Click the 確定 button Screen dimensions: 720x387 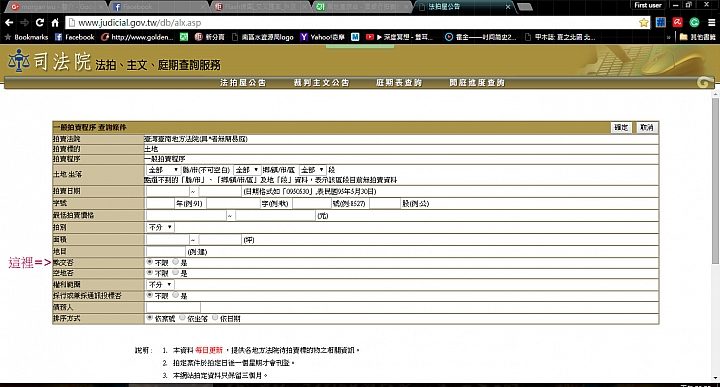(621, 127)
